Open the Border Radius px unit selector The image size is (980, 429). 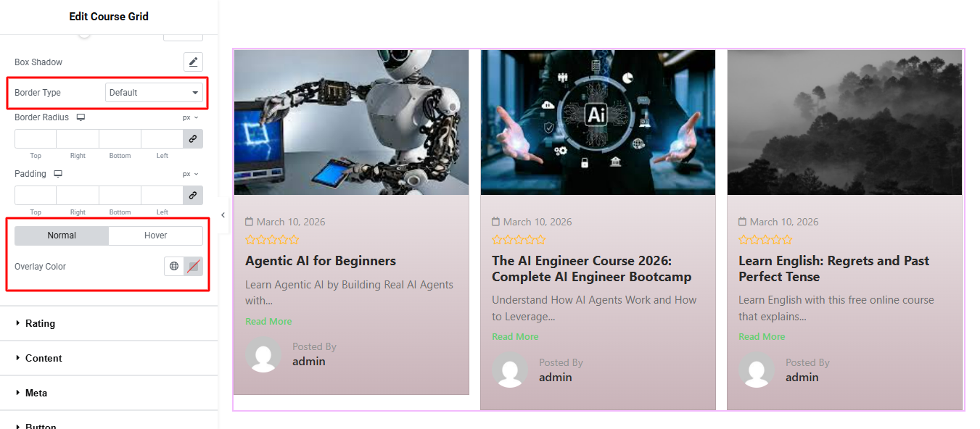click(190, 117)
